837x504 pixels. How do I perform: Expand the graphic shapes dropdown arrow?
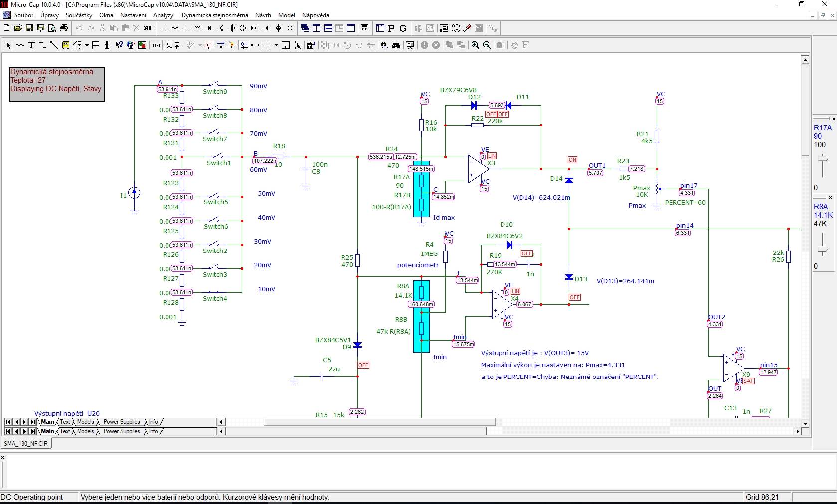87,45
